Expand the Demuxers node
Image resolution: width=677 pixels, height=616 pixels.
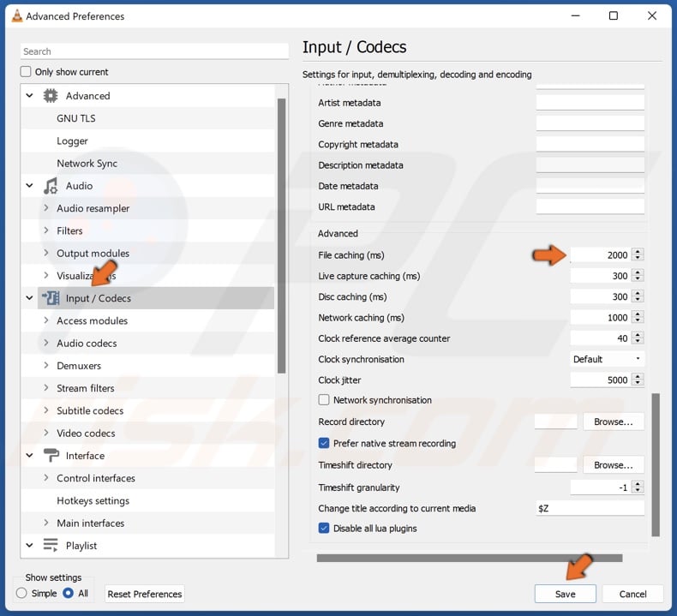[x=45, y=365]
